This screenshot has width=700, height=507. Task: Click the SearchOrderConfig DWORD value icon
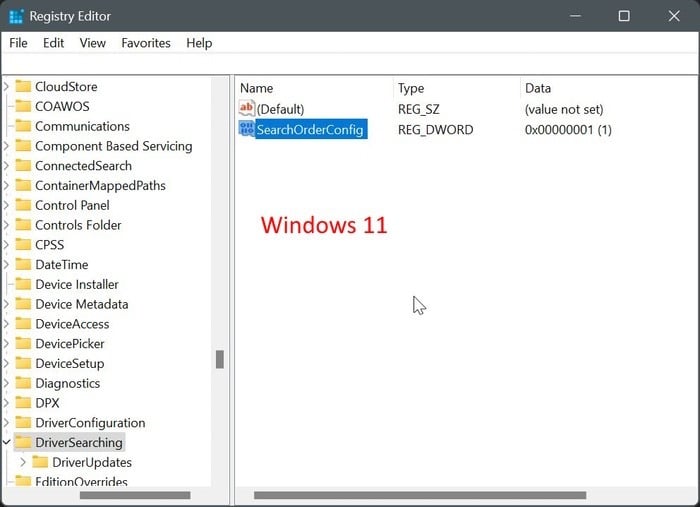(246, 129)
